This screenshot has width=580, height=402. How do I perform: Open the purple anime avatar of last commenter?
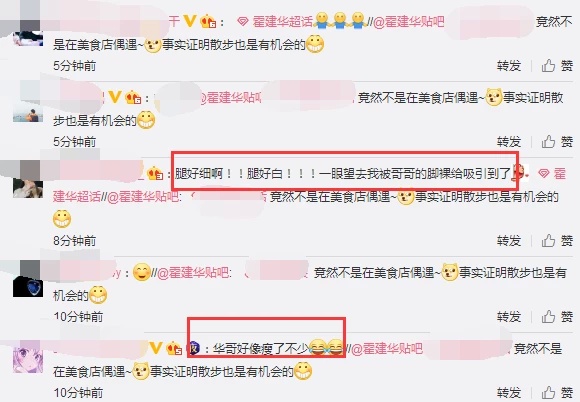point(28,360)
